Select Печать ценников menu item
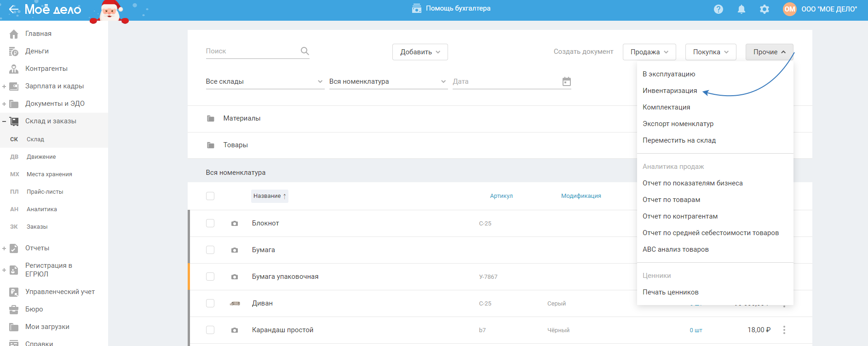This screenshot has height=346, width=868. tap(670, 292)
